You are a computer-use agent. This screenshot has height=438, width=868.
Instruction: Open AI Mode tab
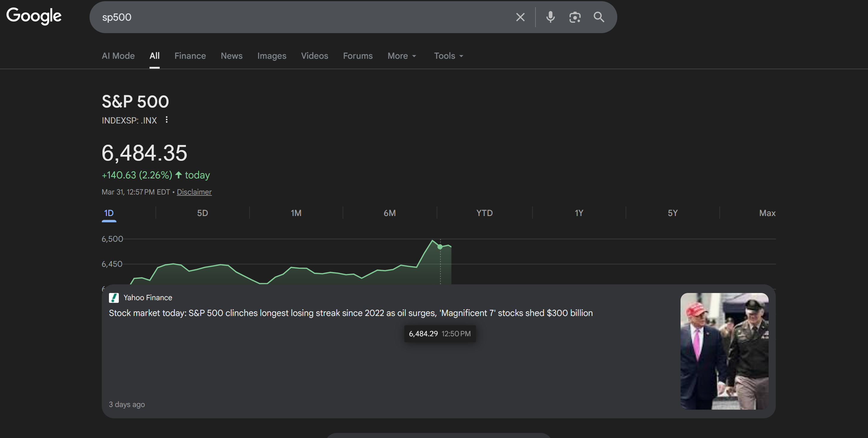[x=118, y=56]
